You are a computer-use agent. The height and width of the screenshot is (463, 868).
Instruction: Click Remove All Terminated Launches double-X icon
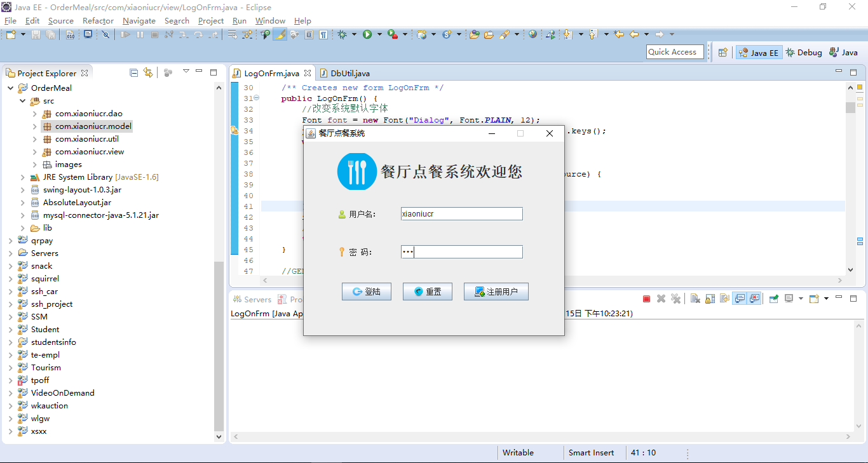[676, 299]
